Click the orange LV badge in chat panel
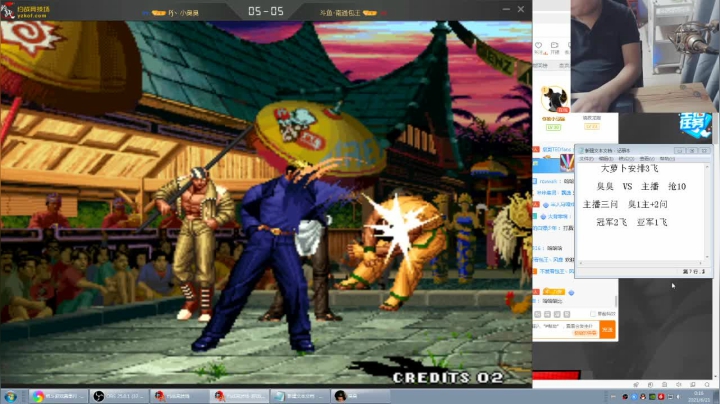Screen dimensions: 720x404 point(591,126)
